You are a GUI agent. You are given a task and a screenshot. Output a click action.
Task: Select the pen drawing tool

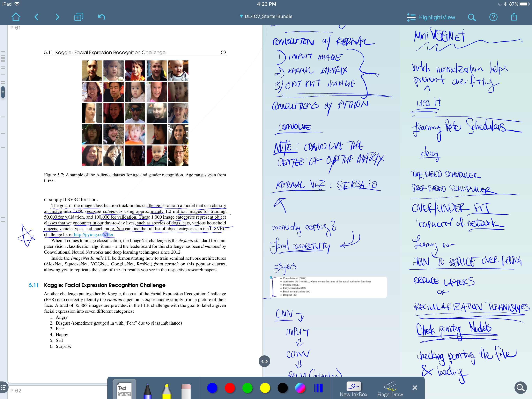point(147,391)
